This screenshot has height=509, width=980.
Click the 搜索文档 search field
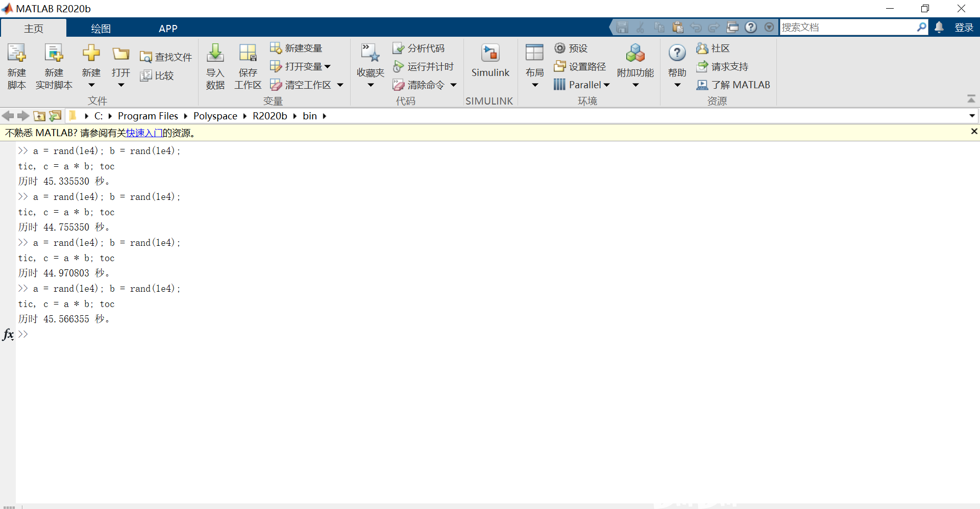pos(848,27)
